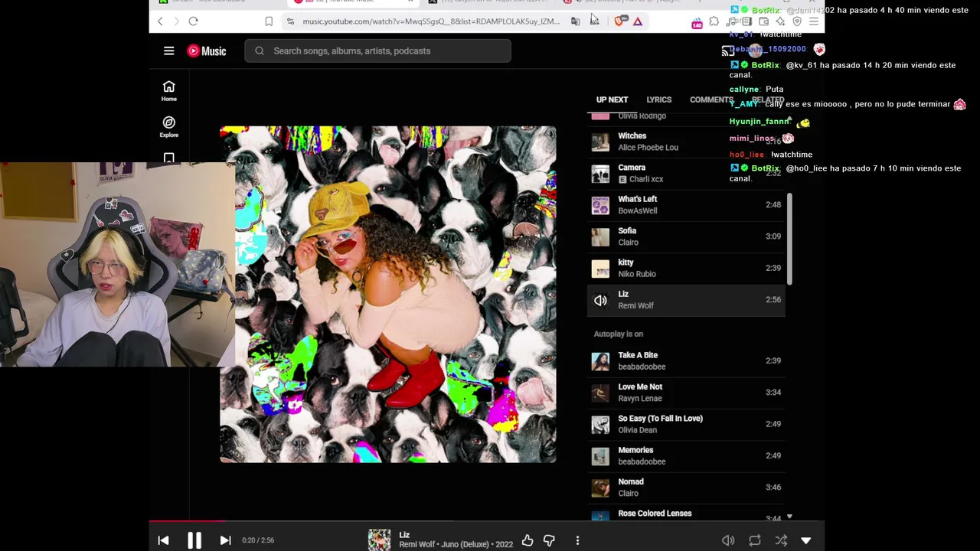Open the translate page icon
The width and height of the screenshot is (980, 551).
tap(575, 21)
